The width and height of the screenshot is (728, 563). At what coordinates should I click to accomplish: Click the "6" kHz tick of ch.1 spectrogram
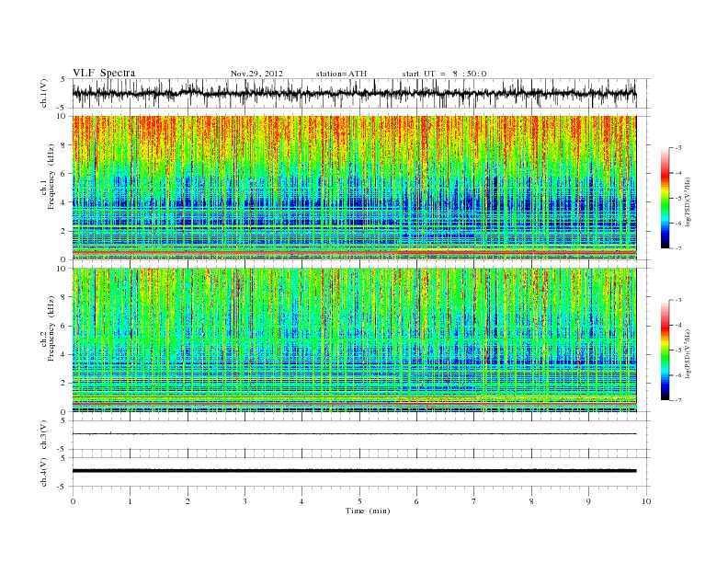pos(64,174)
